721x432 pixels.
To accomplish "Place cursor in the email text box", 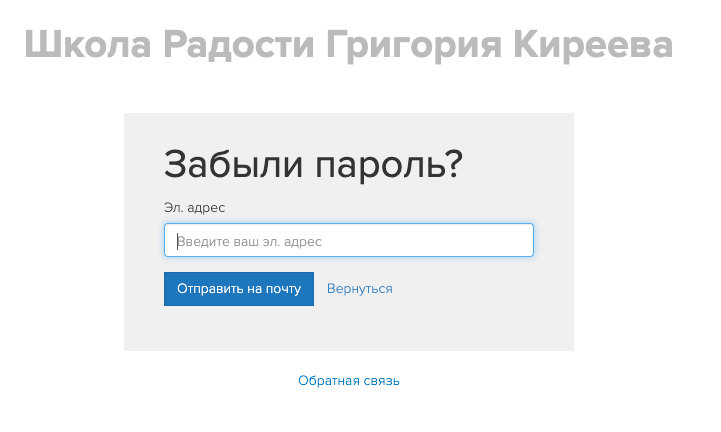I will click(x=348, y=240).
